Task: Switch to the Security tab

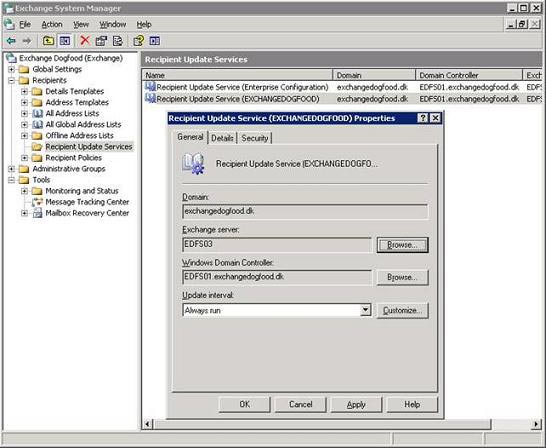Action: (255, 138)
